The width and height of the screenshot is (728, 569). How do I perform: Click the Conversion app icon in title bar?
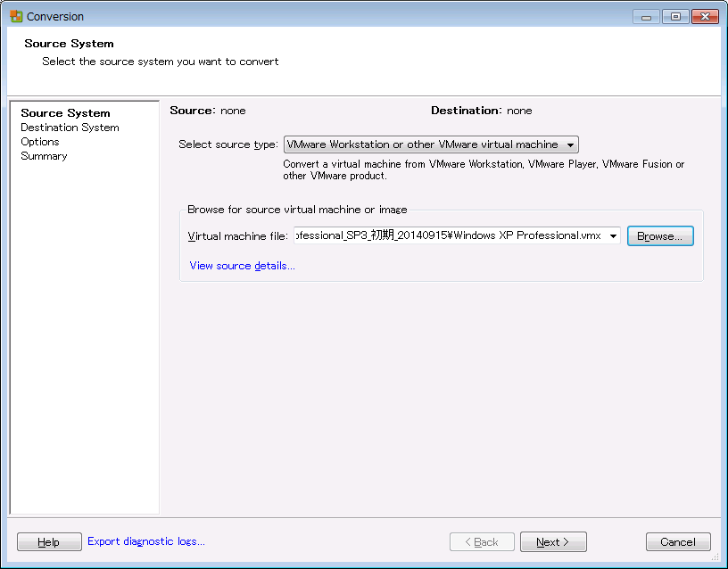pos(16,16)
